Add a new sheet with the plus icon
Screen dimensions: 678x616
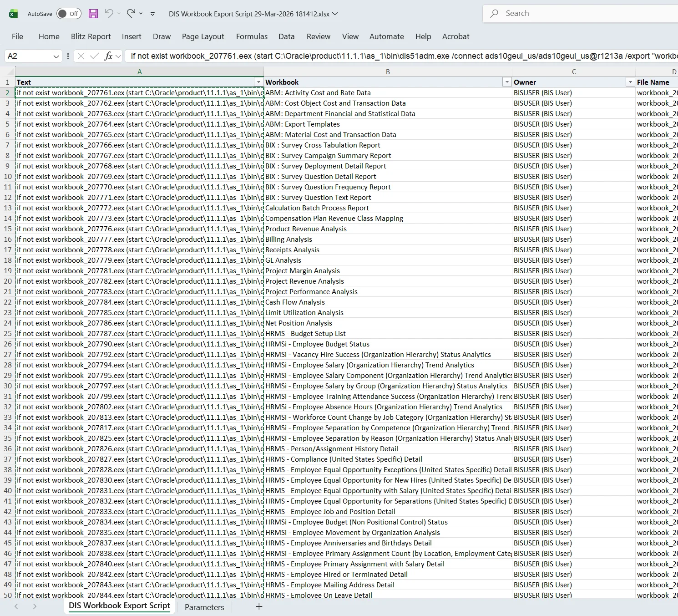pos(259,606)
